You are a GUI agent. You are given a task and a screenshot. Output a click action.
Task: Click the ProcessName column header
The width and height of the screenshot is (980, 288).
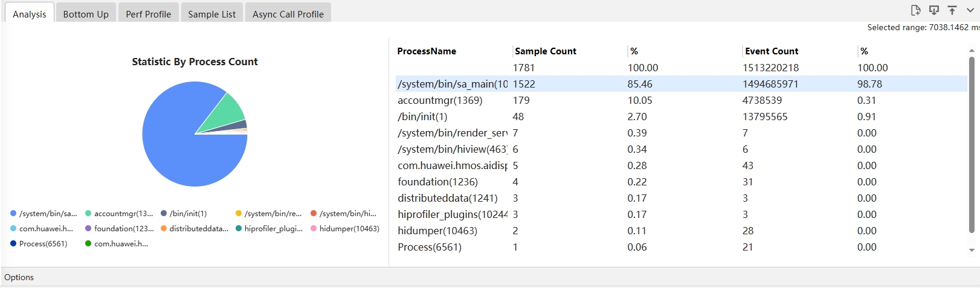(x=427, y=51)
